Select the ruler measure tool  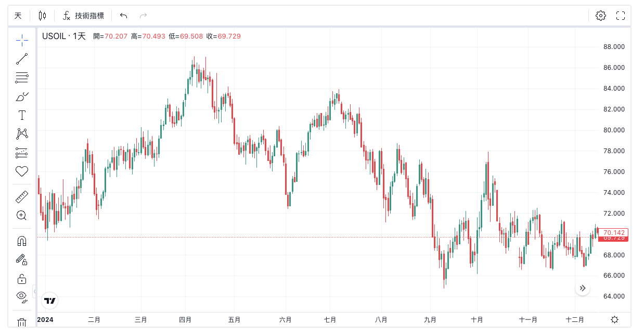coord(22,196)
